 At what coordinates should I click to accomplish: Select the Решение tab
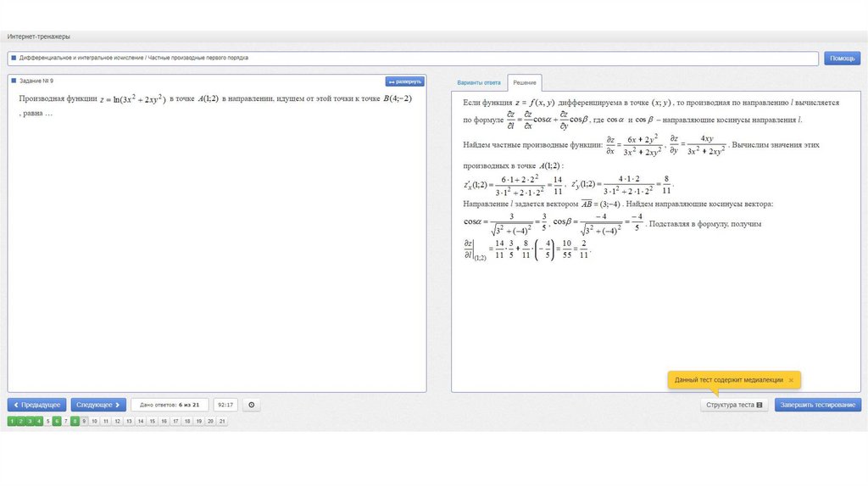[x=524, y=83]
